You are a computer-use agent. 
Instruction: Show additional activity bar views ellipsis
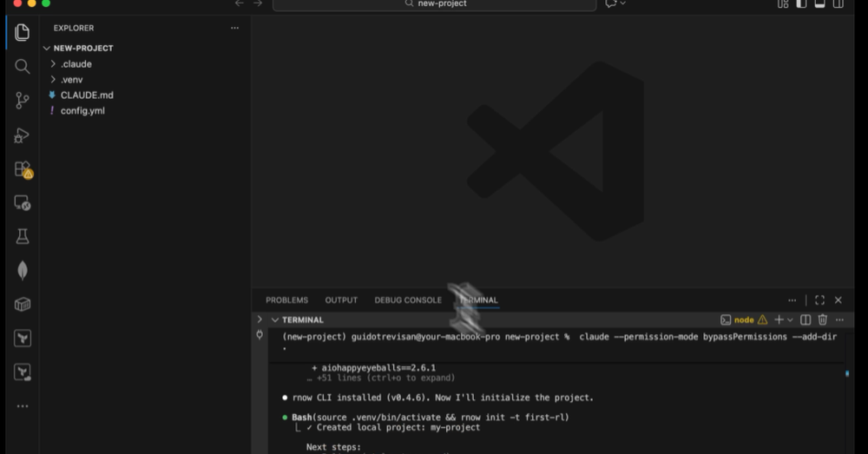click(x=23, y=406)
